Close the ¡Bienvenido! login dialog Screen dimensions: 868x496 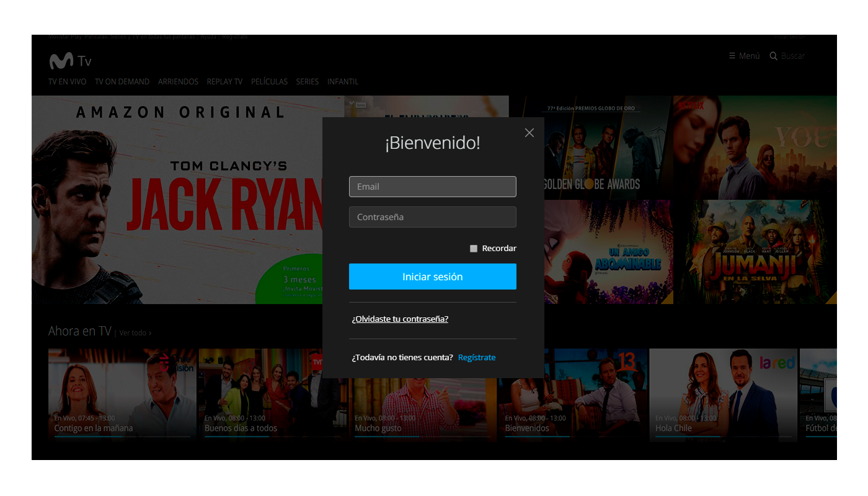tap(529, 133)
